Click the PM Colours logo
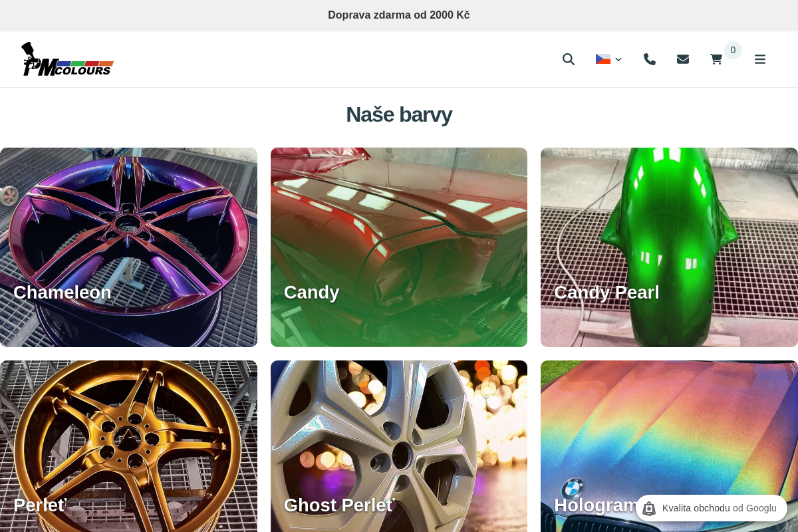The height and width of the screenshot is (532, 798). [67, 59]
